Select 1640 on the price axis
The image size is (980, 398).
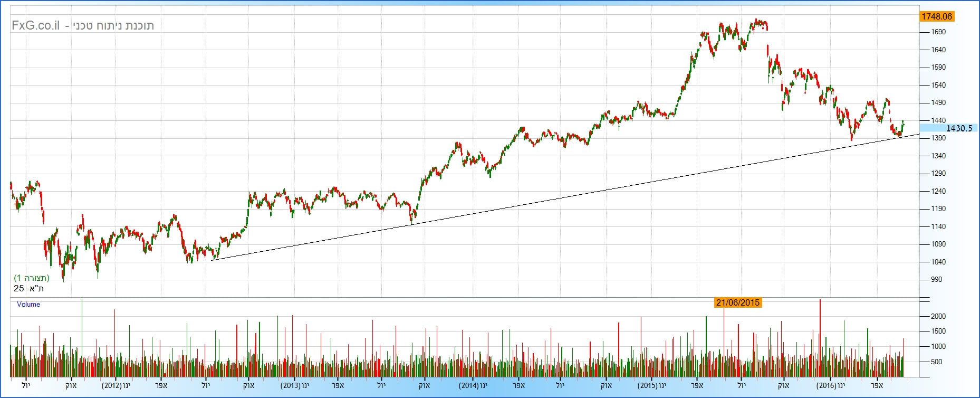click(938, 50)
